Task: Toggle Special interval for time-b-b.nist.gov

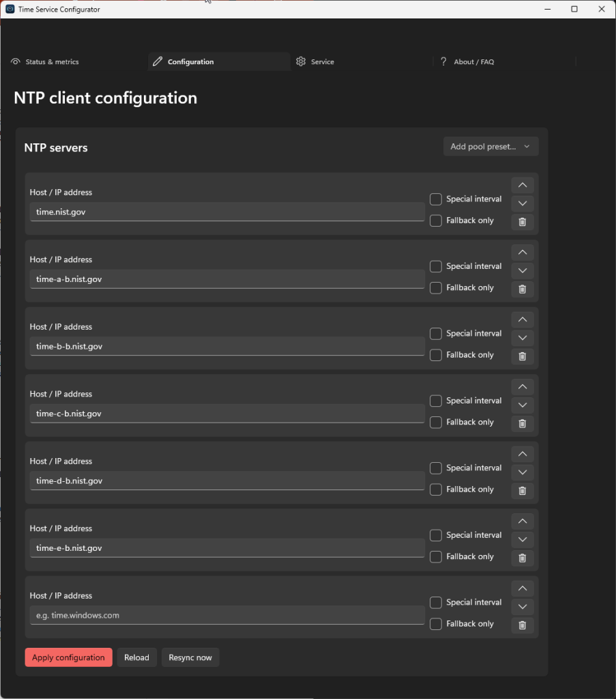Action: (x=436, y=334)
